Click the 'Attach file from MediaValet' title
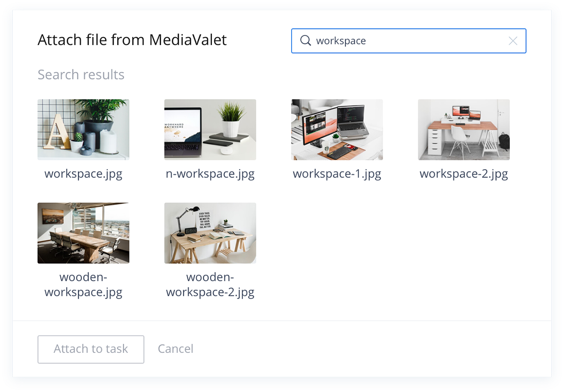The image size is (564, 392). tap(132, 40)
